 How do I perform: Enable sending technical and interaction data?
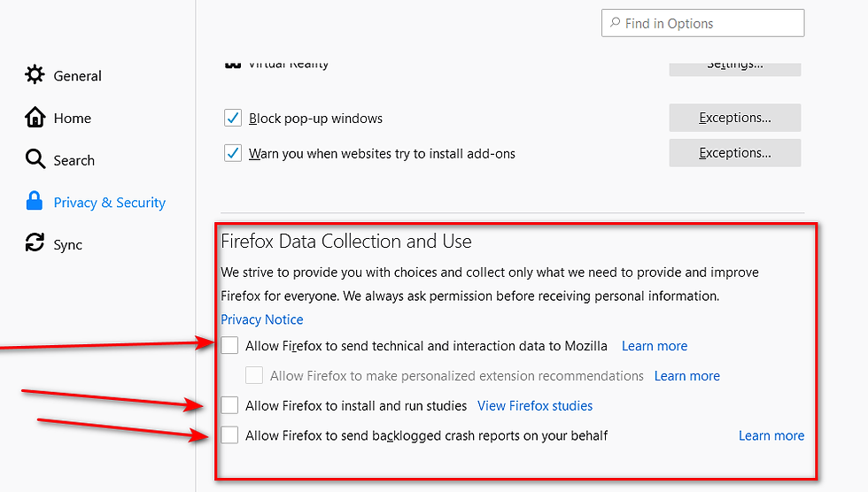point(229,345)
